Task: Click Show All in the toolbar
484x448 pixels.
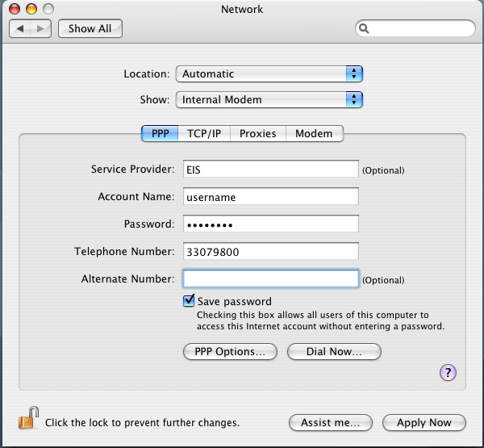Action: (90, 28)
